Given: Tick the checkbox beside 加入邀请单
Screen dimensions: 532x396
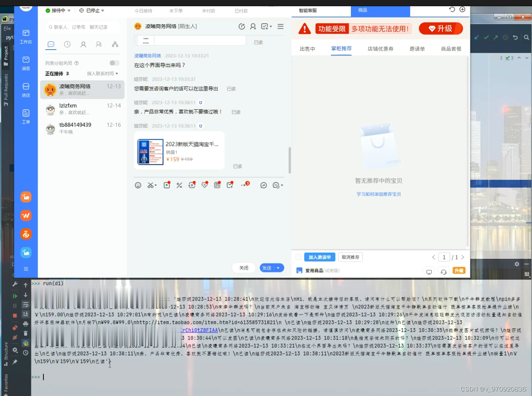Looking at the screenshot, I should (298, 257).
